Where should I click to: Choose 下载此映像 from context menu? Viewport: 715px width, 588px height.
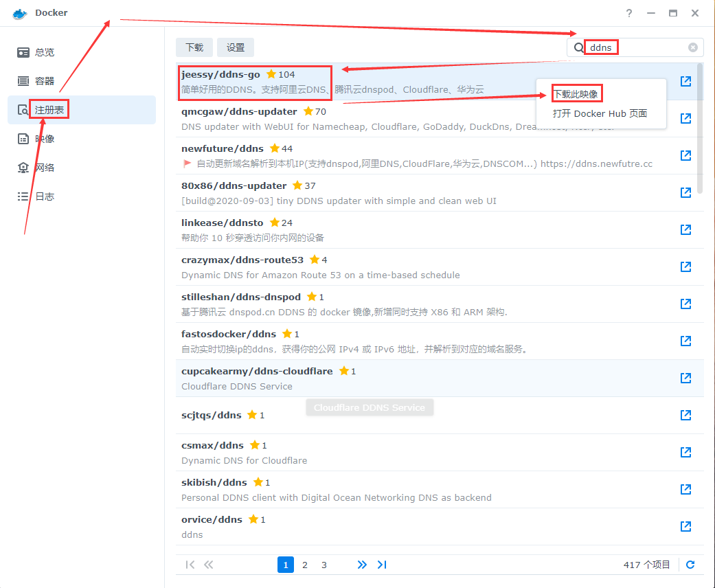click(601, 94)
